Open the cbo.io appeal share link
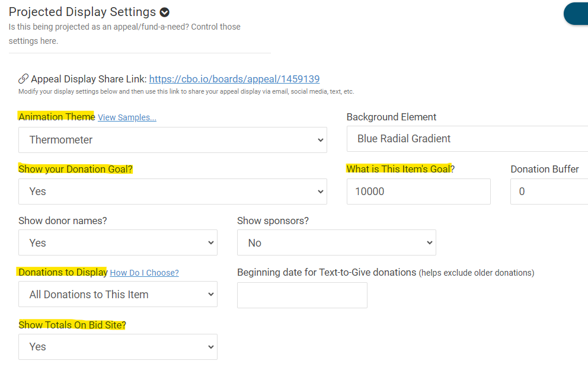Screen dimensions: 588x367 coord(234,79)
